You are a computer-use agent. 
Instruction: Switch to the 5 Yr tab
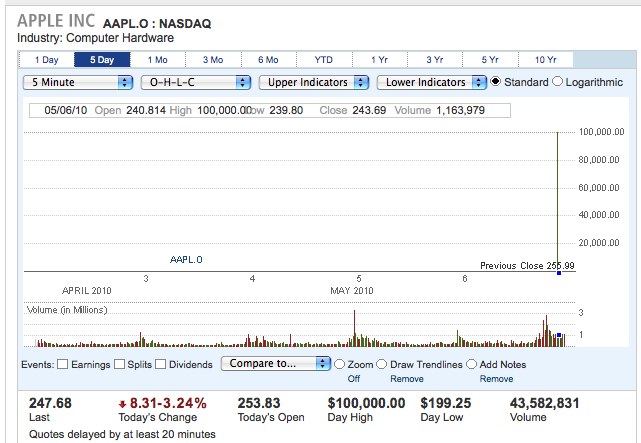click(x=490, y=60)
